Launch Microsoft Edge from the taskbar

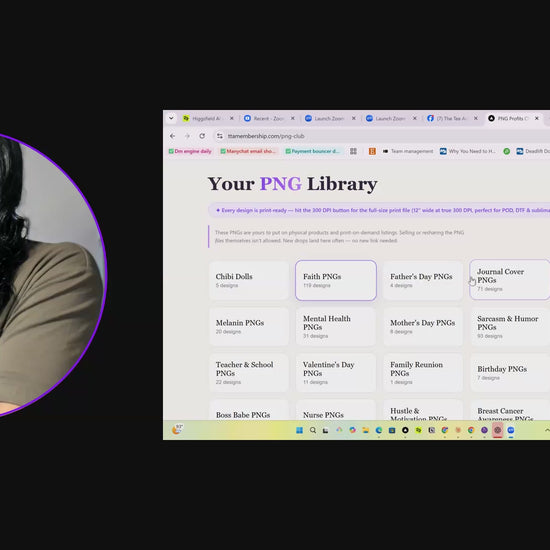pyautogui.click(x=379, y=430)
